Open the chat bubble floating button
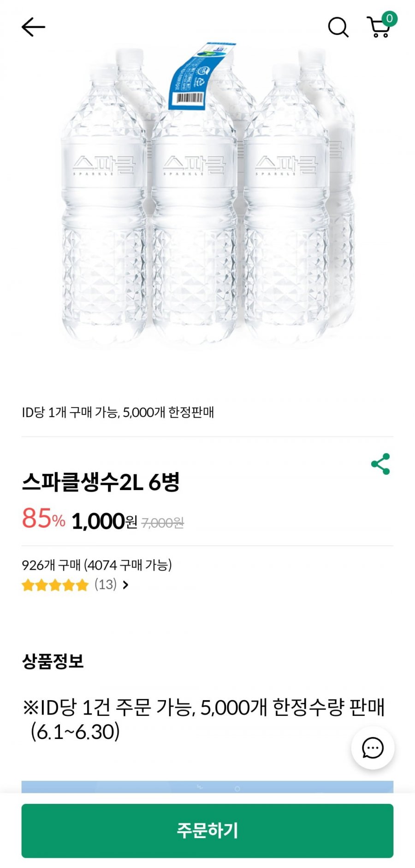Screen dimensions: 415x868 pos(373,748)
